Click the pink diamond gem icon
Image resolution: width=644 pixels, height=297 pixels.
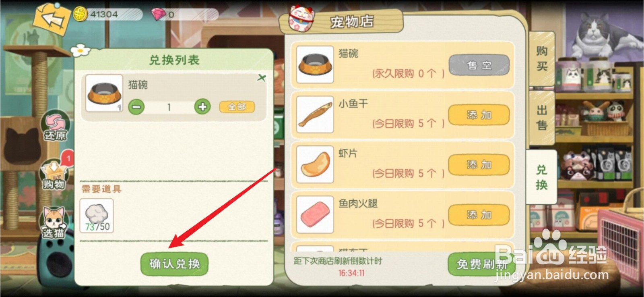coord(159,15)
